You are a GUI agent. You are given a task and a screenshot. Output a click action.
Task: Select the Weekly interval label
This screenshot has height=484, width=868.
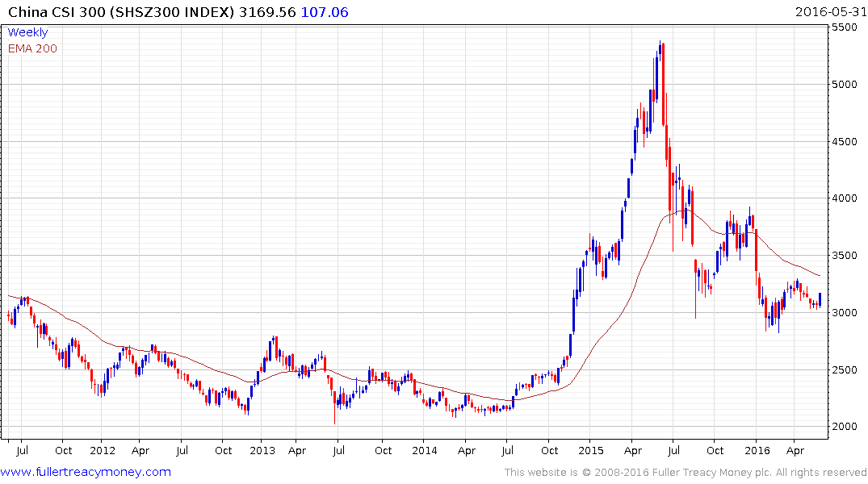pyautogui.click(x=27, y=32)
